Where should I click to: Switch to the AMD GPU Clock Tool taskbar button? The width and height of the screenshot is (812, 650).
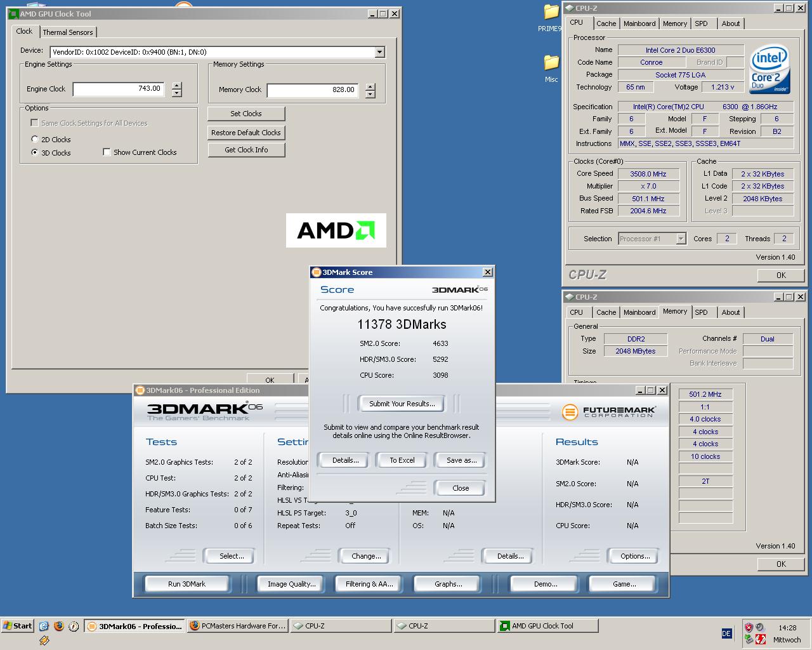pos(547,626)
